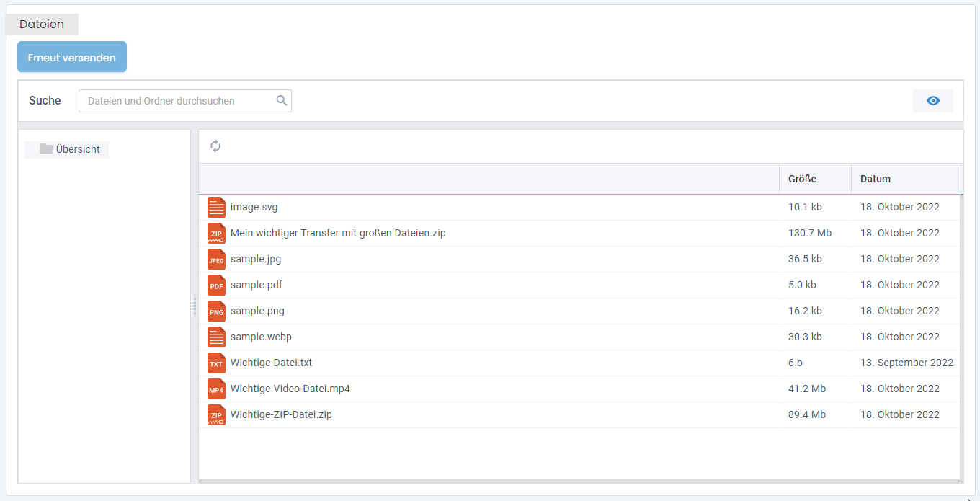Click the magnifier icon in search box
The image size is (980, 501).
click(x=282, y=101)
